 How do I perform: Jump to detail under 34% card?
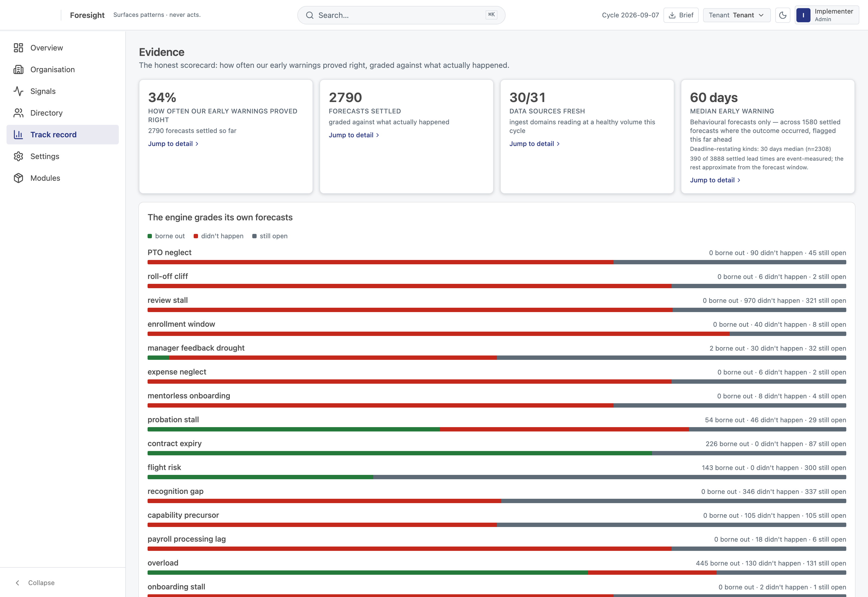click(x=173, y=144)
